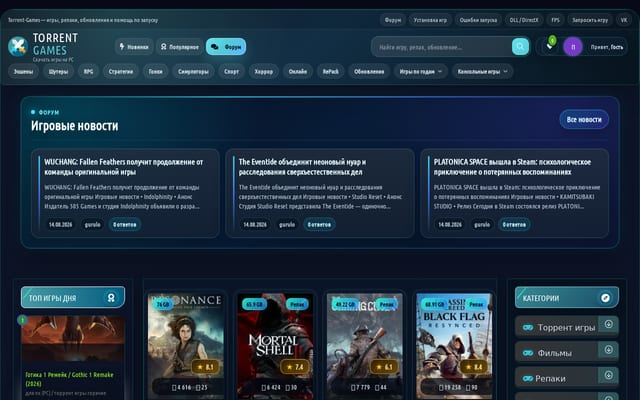Click the 65.9 GB size badge on Mortal Shell
640x400 pixels.
pyautogui.click(x=254, y=304)
